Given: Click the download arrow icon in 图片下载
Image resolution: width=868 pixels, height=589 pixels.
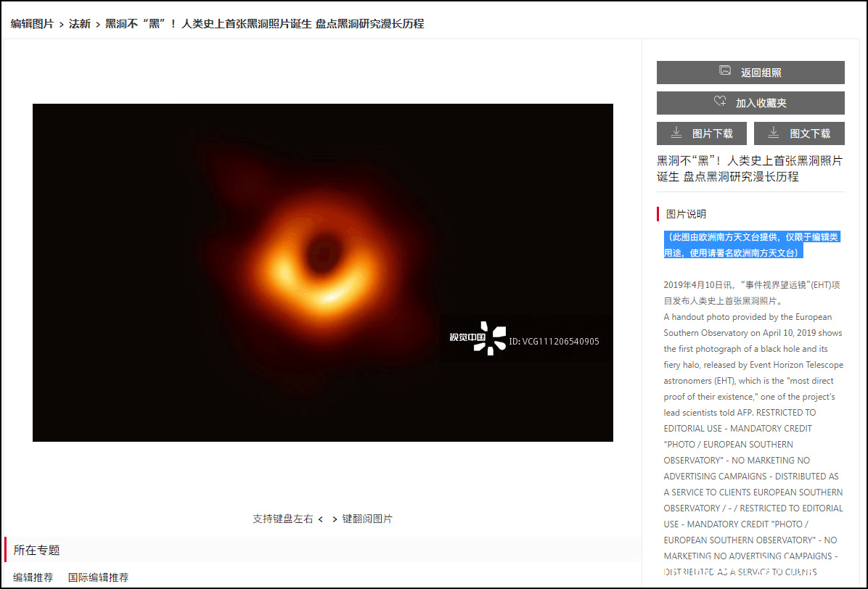Looking at the screenshot, I should pos(676,132).
